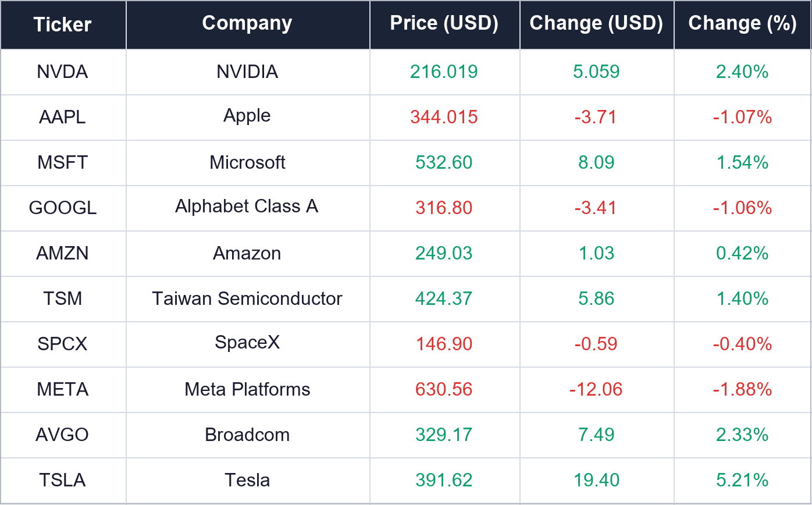The image size is (812, 505).
Task: Select the Taiwan Semiconductor company cell
Action: coord(247,298)
